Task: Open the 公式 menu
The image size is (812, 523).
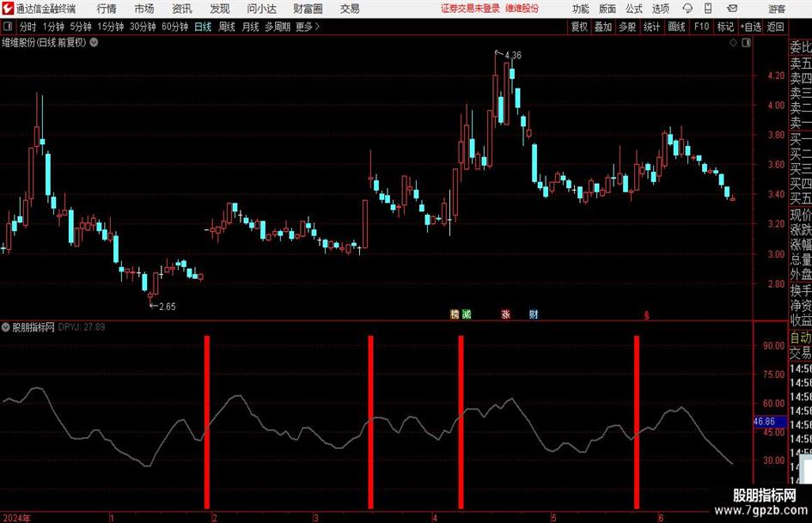Action: (634, 9)
